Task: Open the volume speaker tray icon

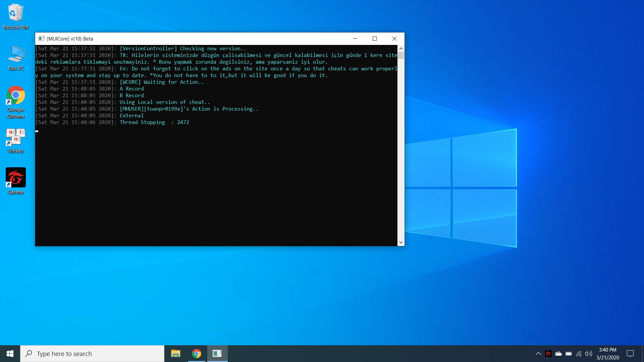Action: 589,354
